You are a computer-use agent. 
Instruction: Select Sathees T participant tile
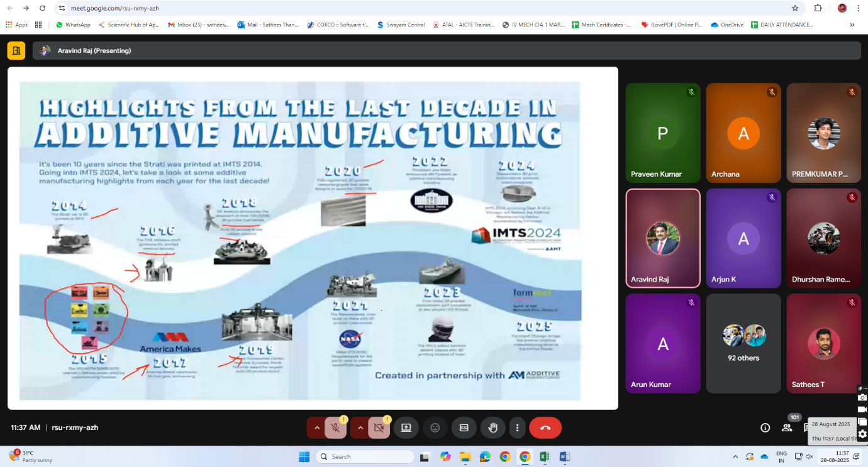point(823,343)
